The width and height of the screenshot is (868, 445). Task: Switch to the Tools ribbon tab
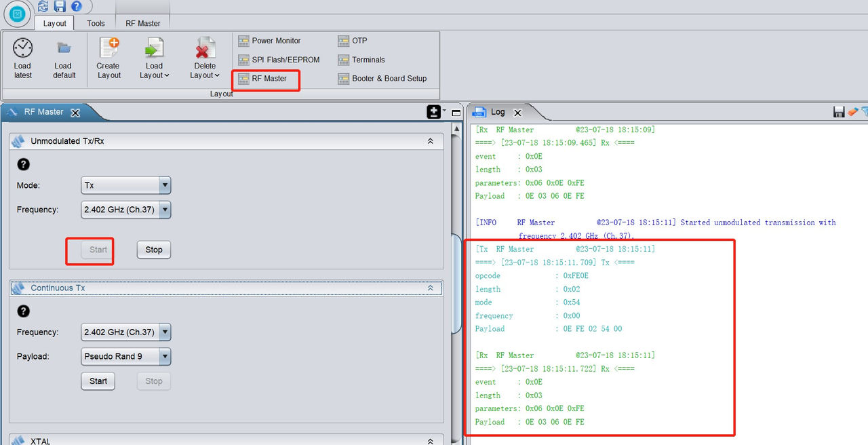(96, 23)
